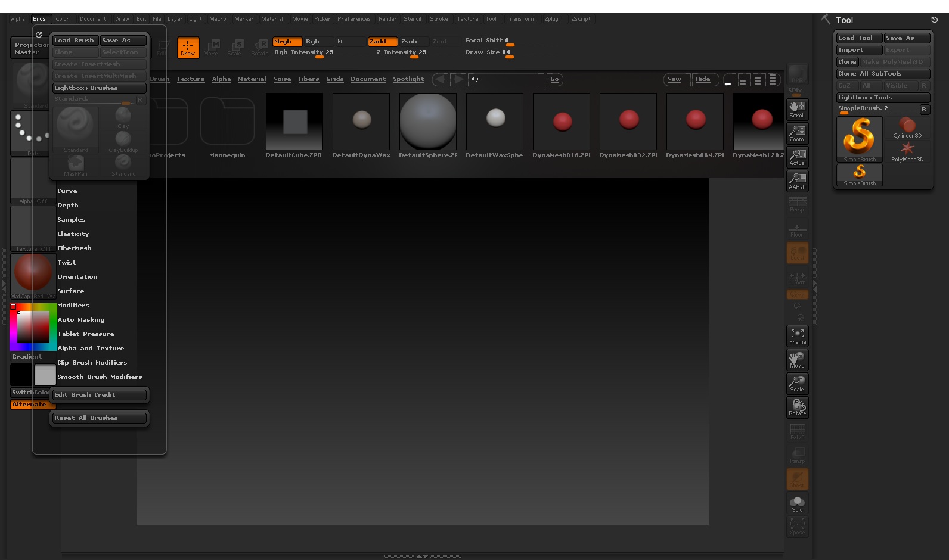Open the Dots stroke type selector

point(33,134)
